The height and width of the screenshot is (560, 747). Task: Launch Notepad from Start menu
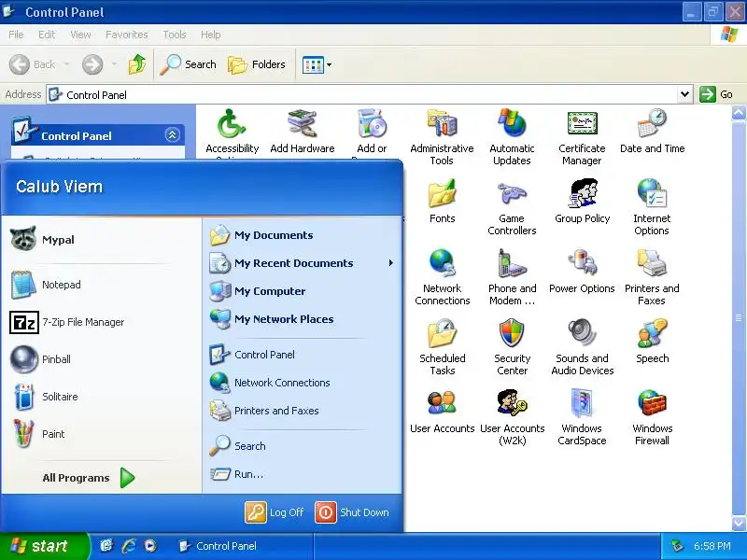click(101, 285)
